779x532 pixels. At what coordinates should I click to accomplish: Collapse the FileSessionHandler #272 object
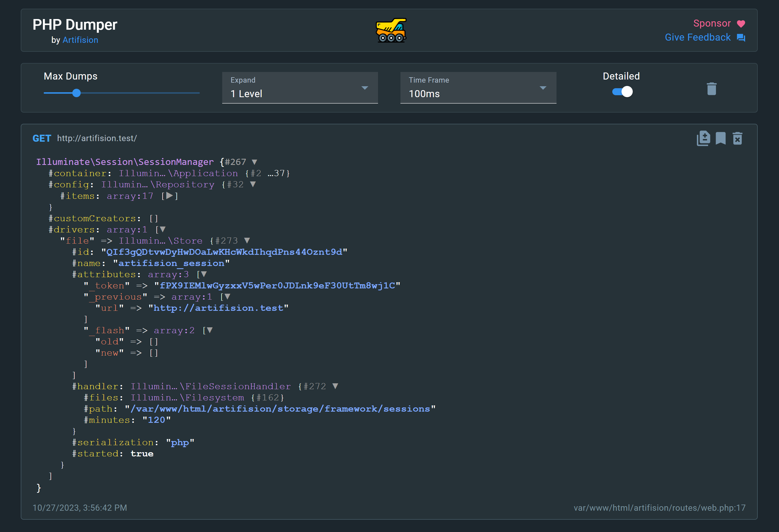[335, 386]
